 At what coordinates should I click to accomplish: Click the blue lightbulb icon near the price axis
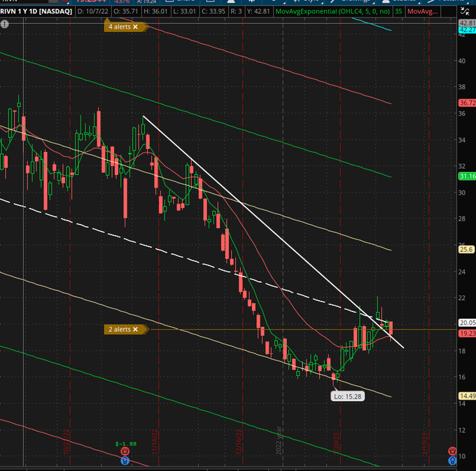452,461
